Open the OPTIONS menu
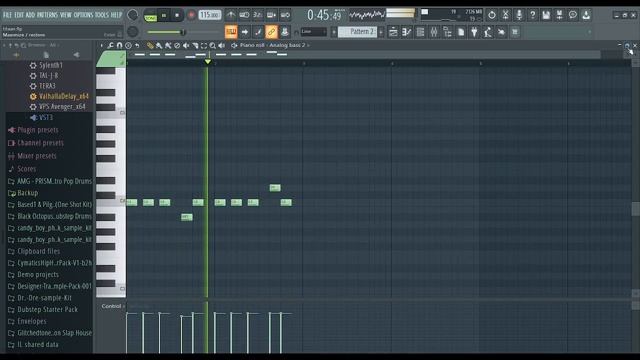 (x=84, y=15)
